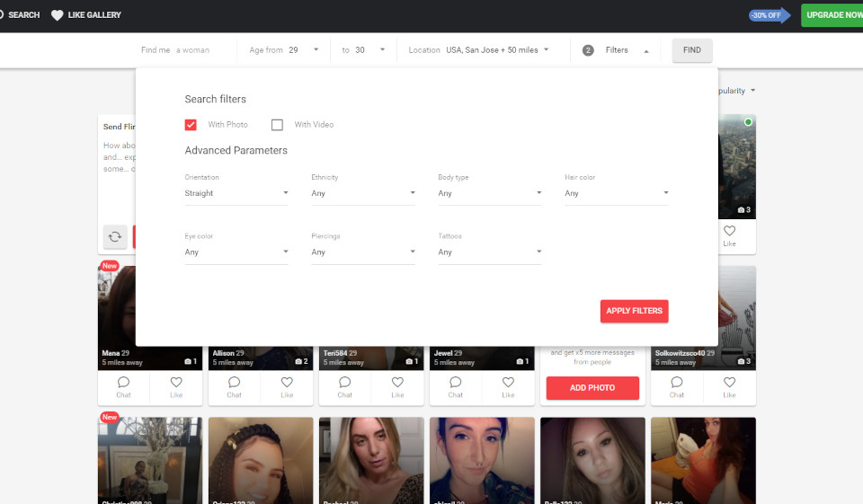Image resolution: width=863 pixels, height=504 pixels.
Task: Open the Hair color dropdown
Action: click(617, 193)
